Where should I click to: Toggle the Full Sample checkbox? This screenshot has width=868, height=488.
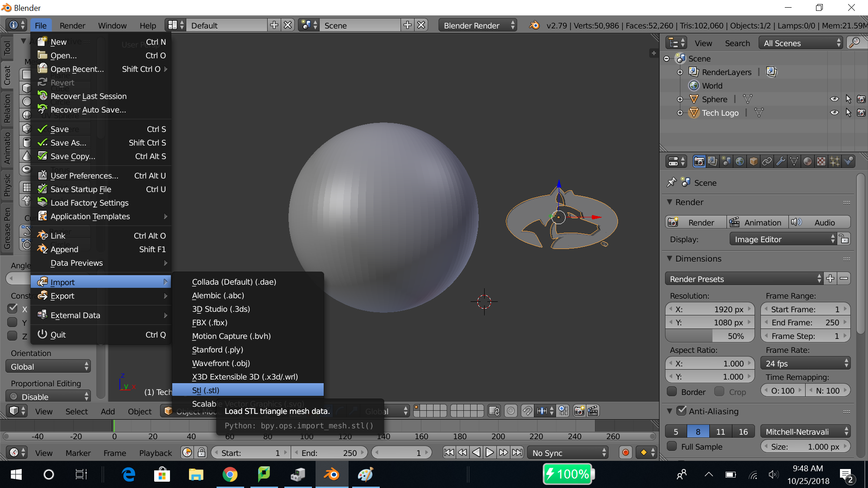pyautogui.click(x=672, y=446)
